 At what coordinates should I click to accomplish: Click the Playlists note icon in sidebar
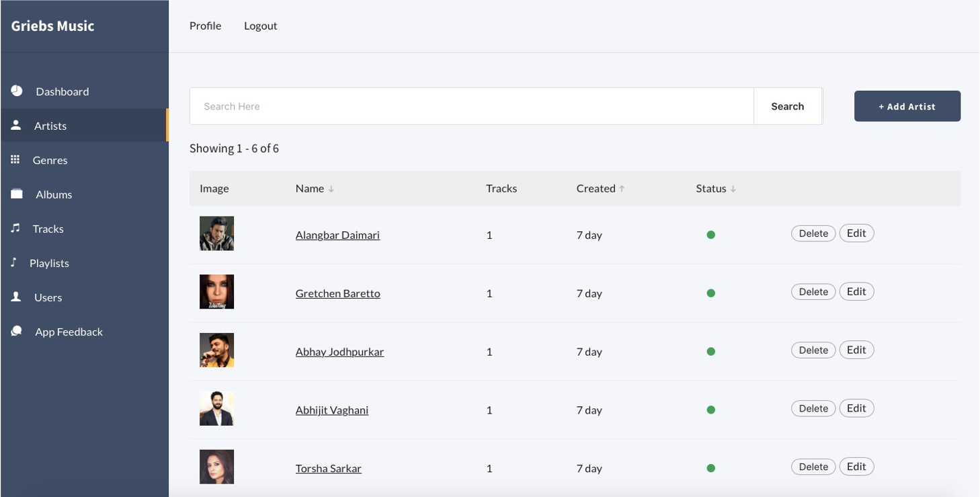[x=13, y=262]
